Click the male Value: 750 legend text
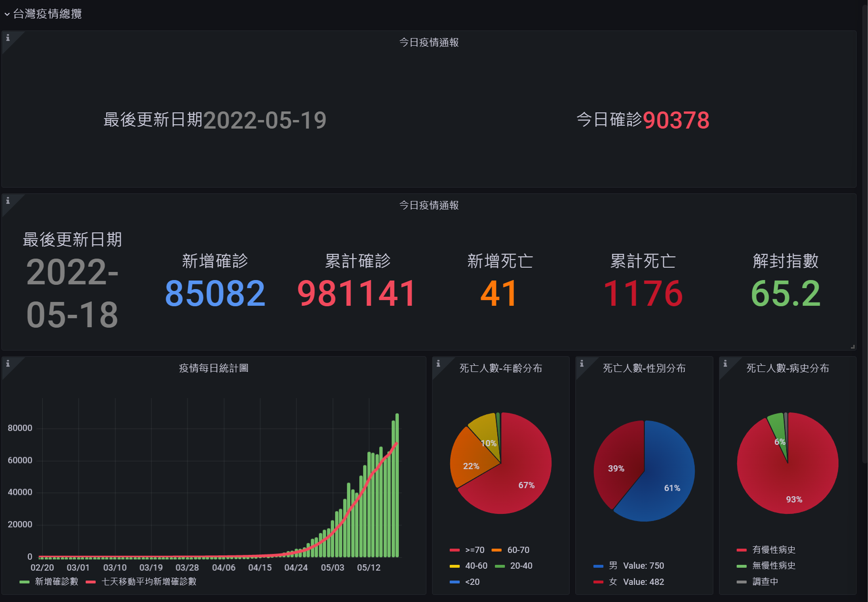Viewport: 868px width, 602px height. 643,566
